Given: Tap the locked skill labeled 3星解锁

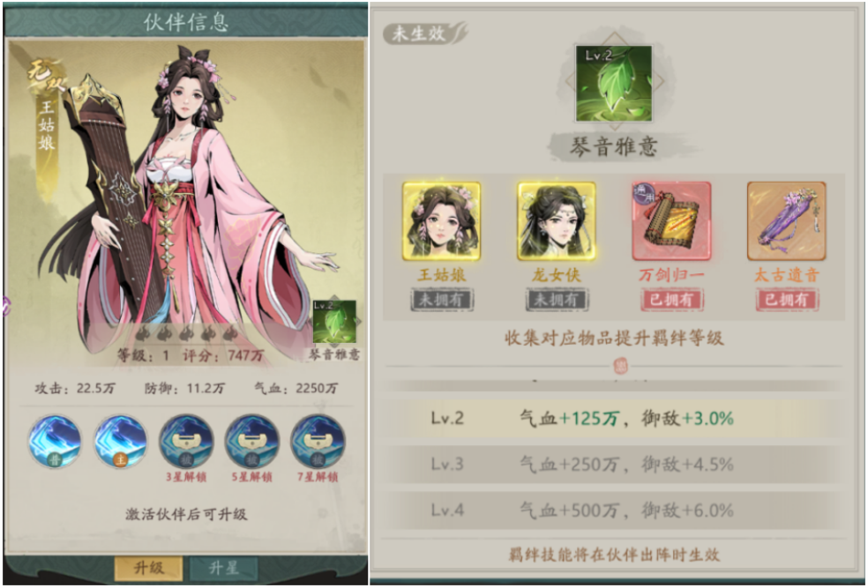Looking at the screenshot, I should [x=186, y=442].
